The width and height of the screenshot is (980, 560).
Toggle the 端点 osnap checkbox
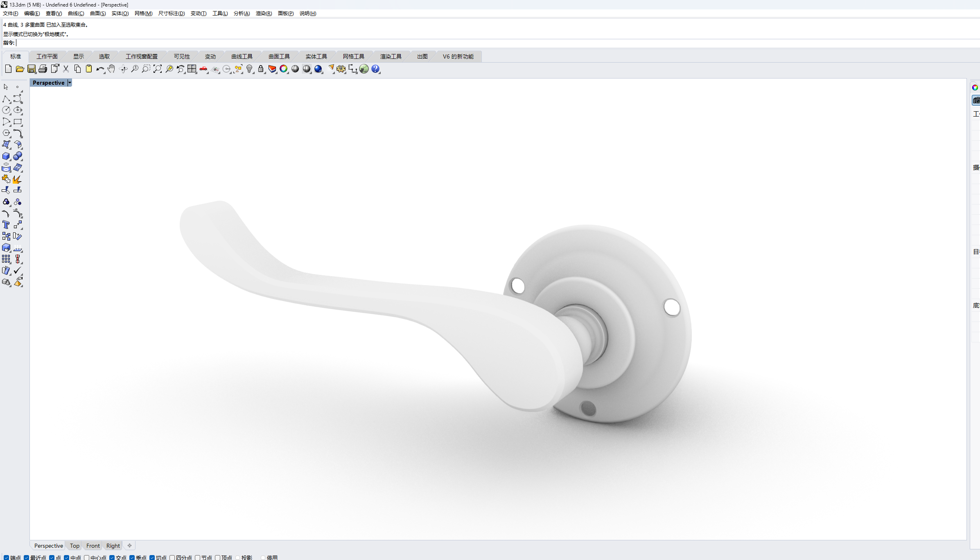(6, 557)
